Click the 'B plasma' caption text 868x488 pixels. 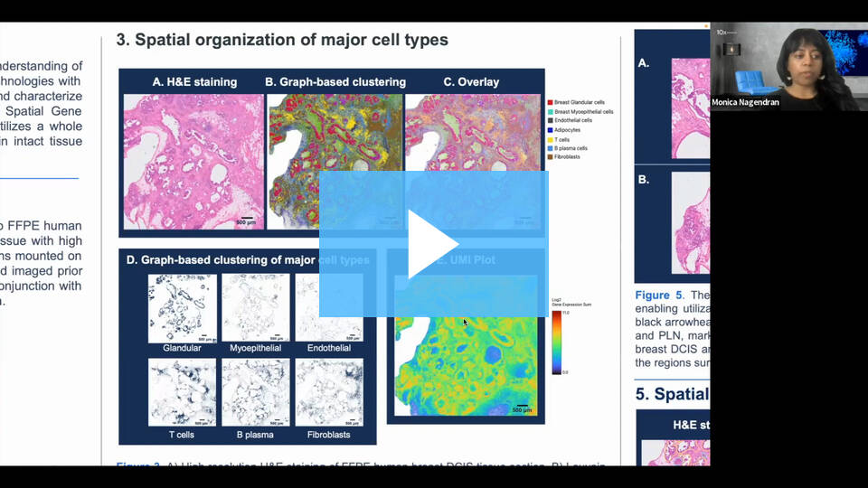tap(255, 435)
